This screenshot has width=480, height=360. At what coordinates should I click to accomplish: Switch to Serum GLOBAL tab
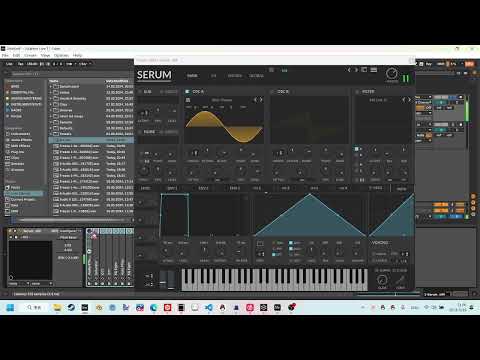pos(256,76)
